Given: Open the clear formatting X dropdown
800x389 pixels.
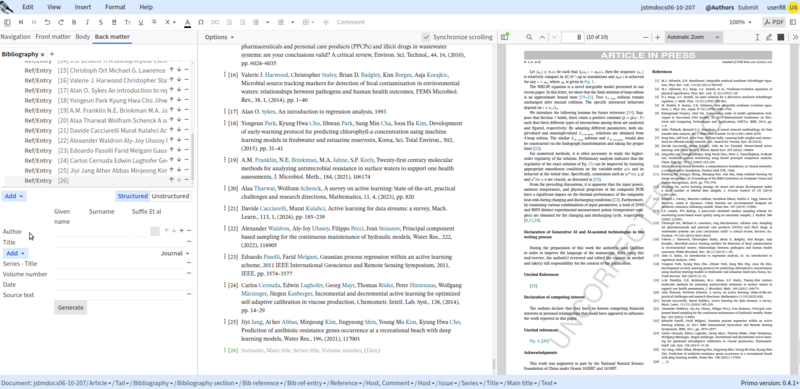Looking at the screenshot, I should click(170, 22).
